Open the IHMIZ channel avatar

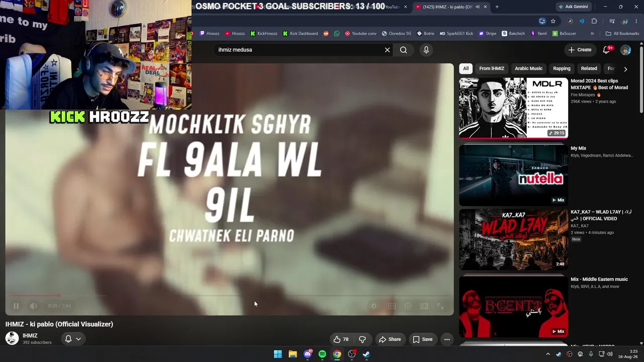point(12,338)
